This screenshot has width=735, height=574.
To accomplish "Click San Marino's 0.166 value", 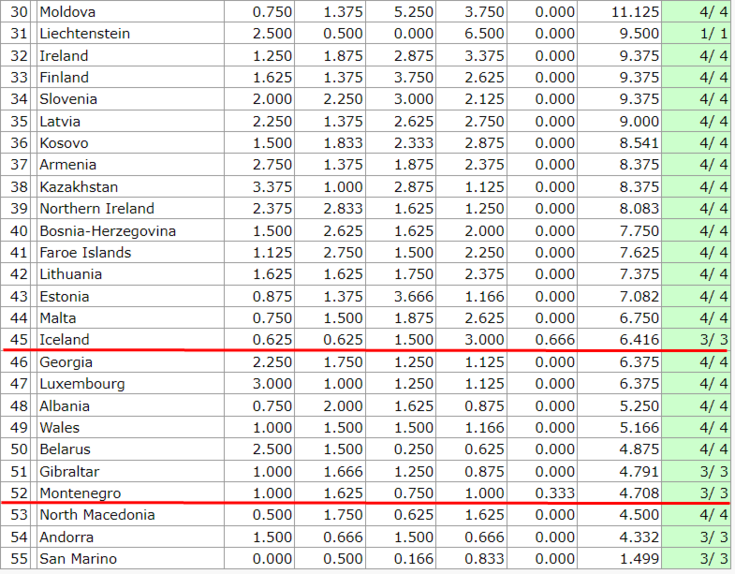I will (414, 559).
